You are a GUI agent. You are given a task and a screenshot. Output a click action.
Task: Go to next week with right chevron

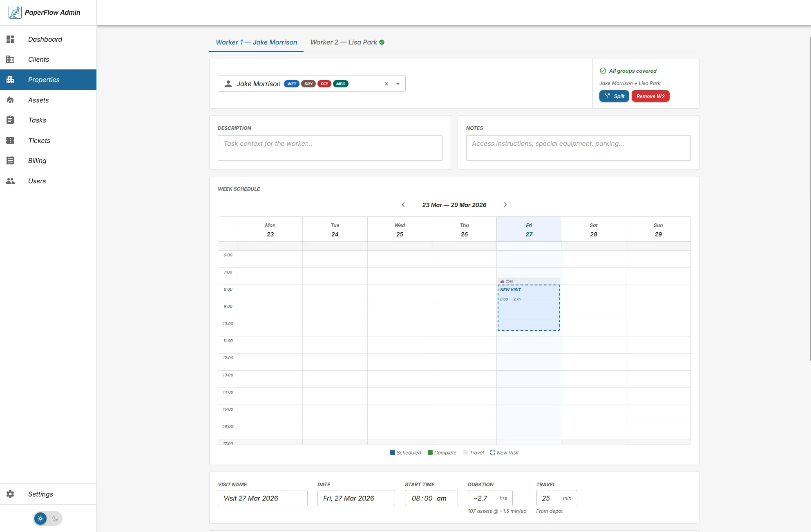tap(505, 205)
